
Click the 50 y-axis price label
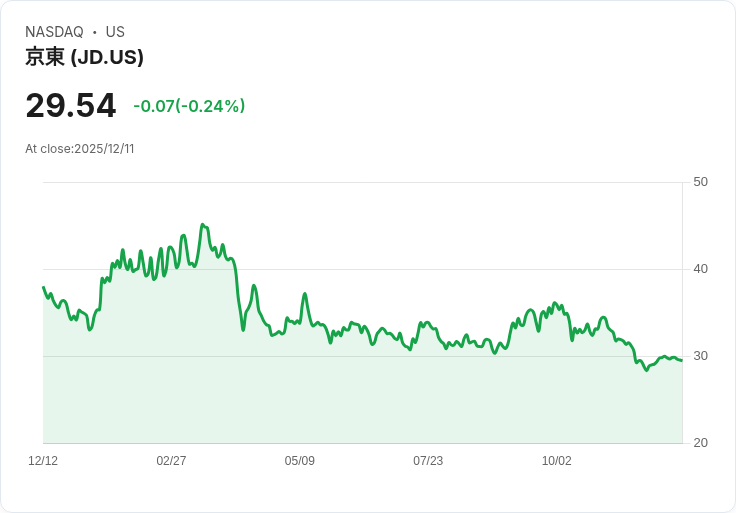pyautogui.click(x=701, y=182)
